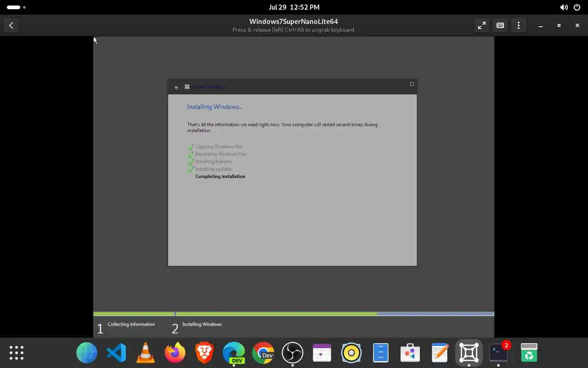Image resolution: width=588 pixels, height=368 pixels.
Task: Minimize the Boxes window
Action: click(541, 25)
